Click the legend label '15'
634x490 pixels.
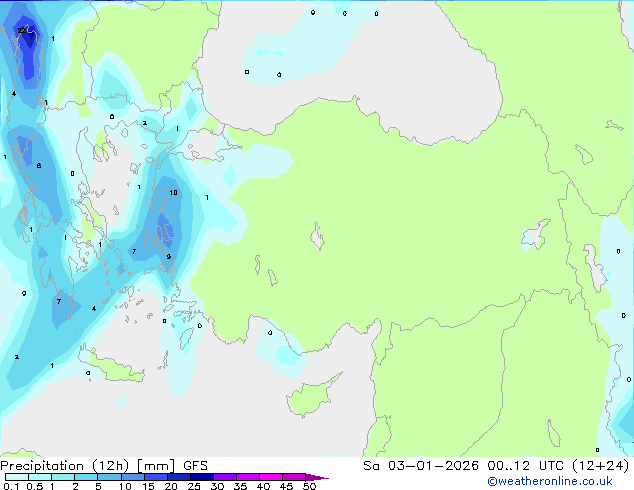(148, 486)
